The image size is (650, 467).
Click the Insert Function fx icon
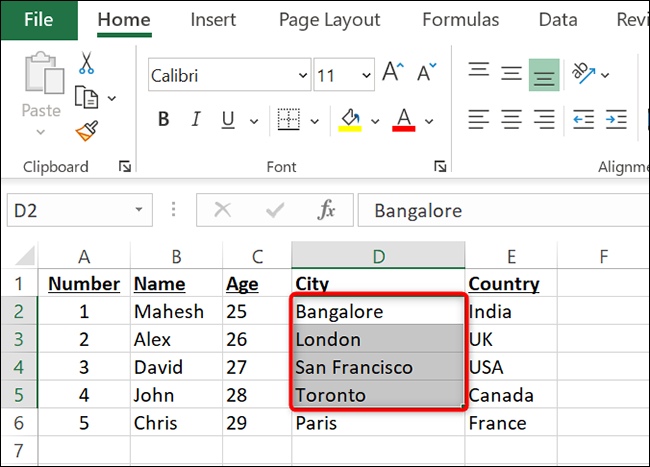pos(326,210)
